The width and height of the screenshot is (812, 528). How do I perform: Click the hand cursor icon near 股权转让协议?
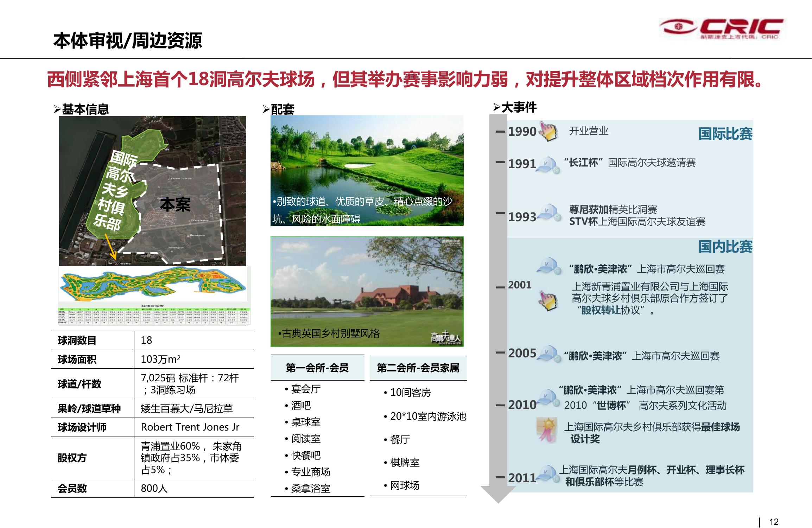[x=548, y=300]
